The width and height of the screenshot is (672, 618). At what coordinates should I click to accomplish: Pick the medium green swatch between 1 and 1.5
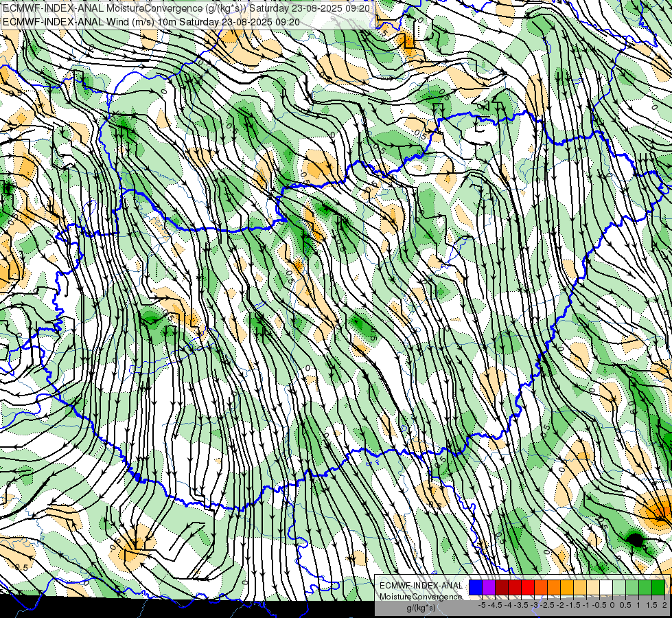click(645, 587)
